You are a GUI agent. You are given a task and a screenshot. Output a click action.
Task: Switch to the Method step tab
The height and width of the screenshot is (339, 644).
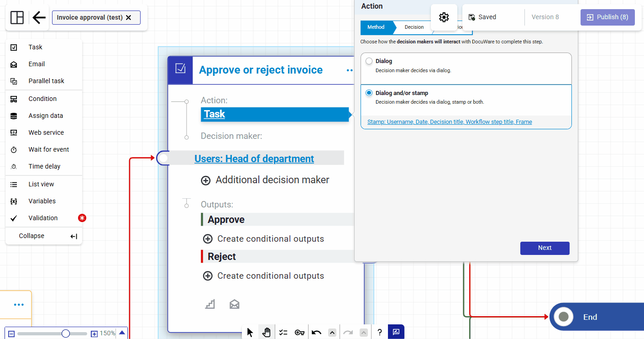coord(376,27)
